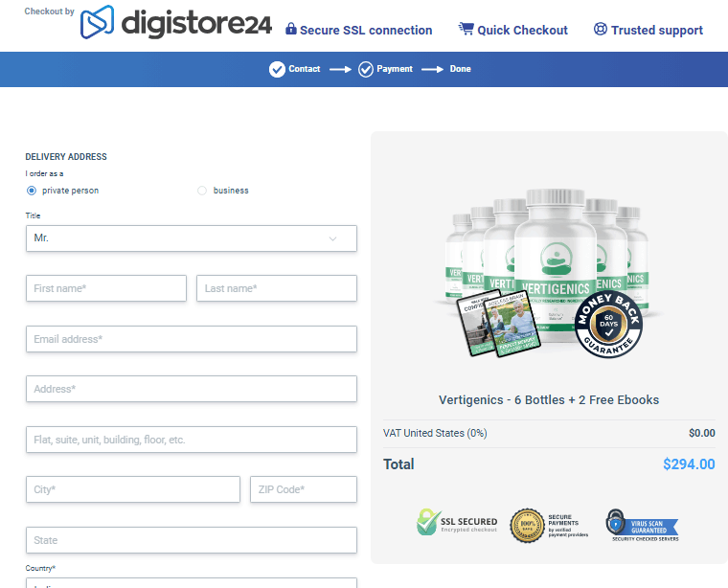Click the Digistore24 logo

pos(175,24)
